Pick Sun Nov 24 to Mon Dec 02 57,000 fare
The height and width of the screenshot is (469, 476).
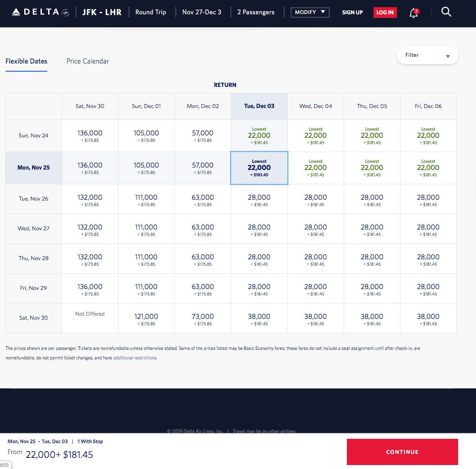(203, 135)
